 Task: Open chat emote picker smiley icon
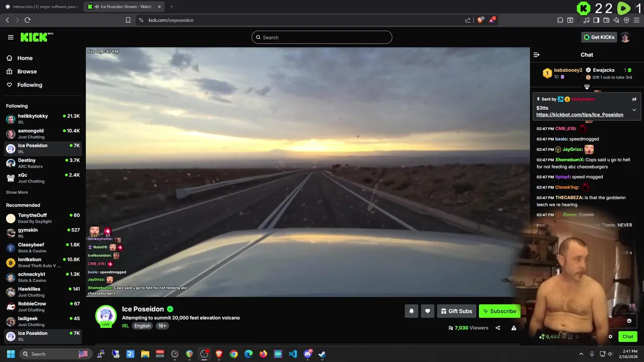(629, 321)
